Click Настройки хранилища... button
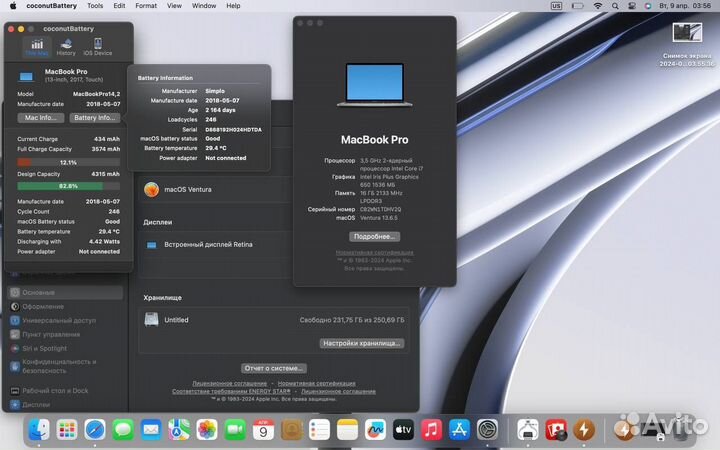This screenshot has height=450, width=720. point(362,343)
